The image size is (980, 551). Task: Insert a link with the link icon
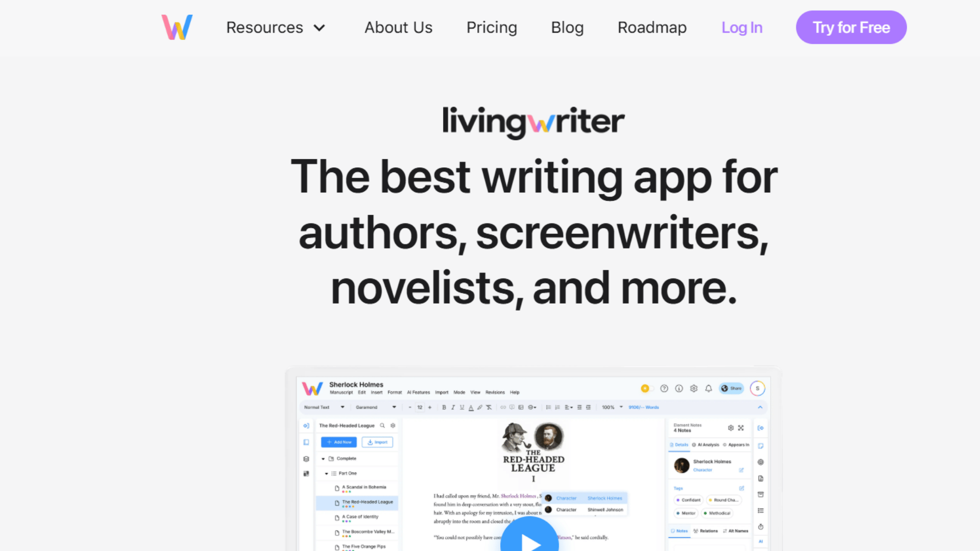click(503, 407)
